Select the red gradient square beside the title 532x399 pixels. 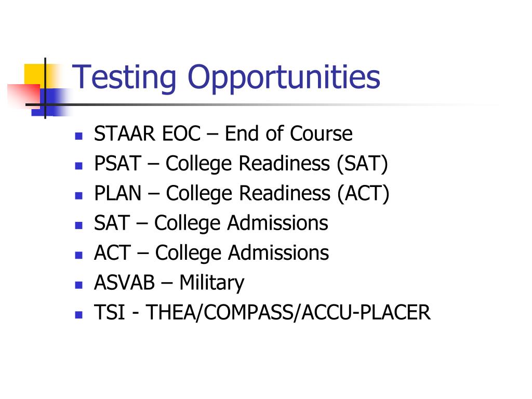[x=24, y=96]
